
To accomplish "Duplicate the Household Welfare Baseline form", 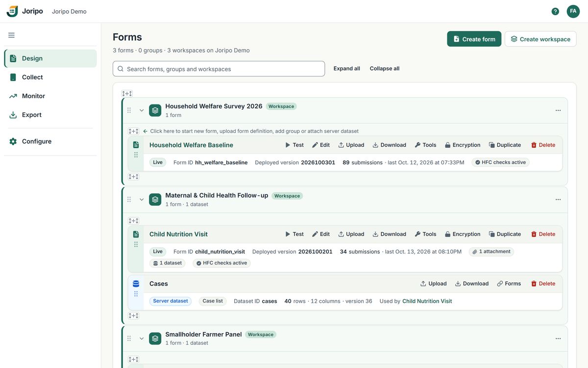I will [x=505, y=145].
